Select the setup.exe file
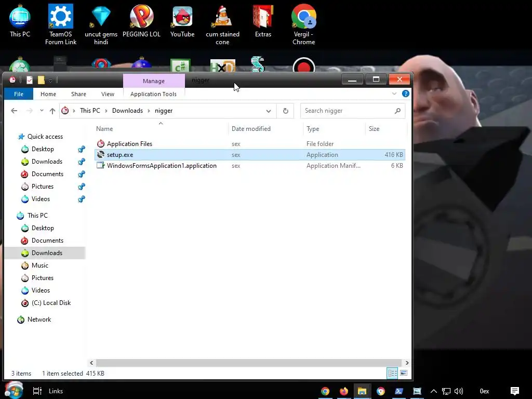Image resolution: width=532 pixels, height=399 pixels. pos(250,155)
